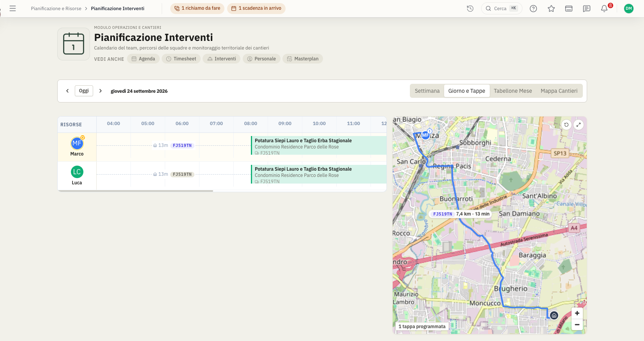Click Marco's MF avatar in resources

(x=77, y=143)
